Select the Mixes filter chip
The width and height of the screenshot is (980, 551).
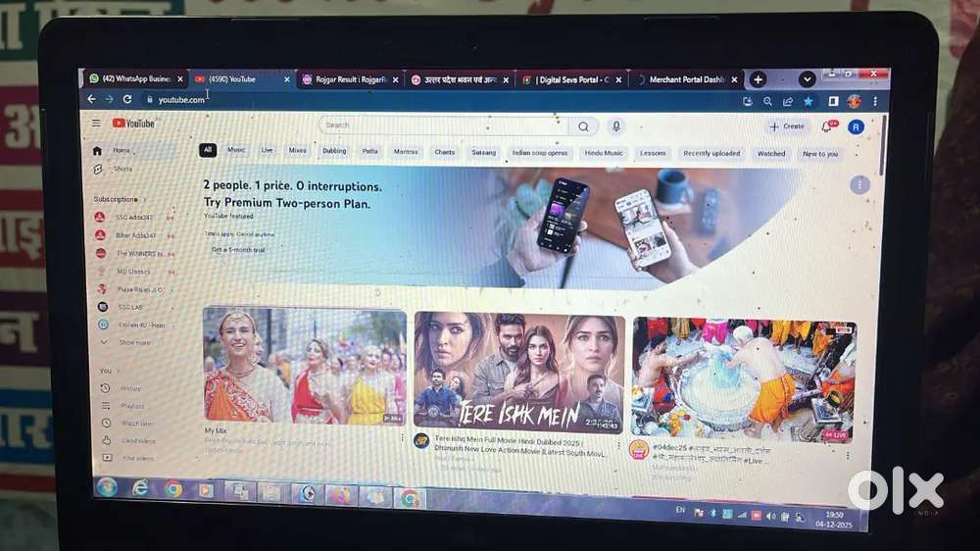point(298,151)
